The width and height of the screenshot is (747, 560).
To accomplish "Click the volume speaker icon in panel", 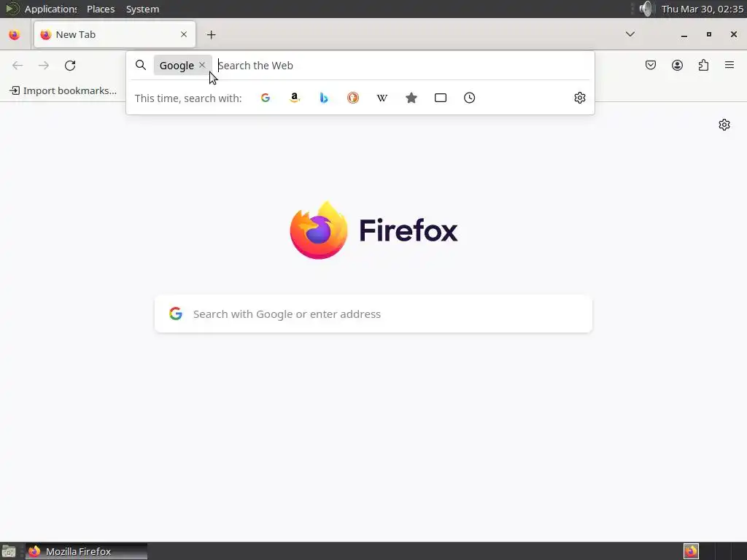I will coord(646,9).
